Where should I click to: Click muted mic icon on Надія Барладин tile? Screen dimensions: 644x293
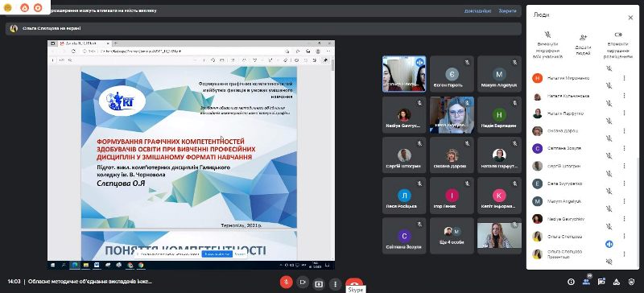[x=514, y=103]
